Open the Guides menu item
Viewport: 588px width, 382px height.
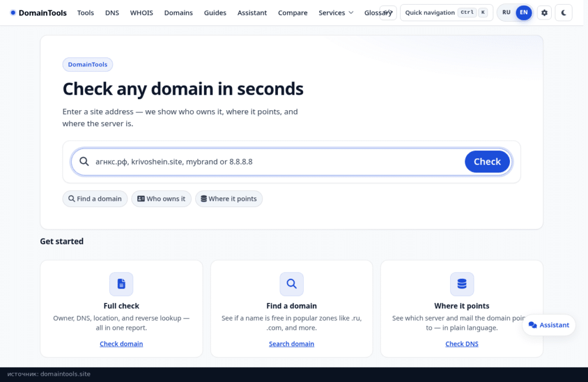point(215,13)
